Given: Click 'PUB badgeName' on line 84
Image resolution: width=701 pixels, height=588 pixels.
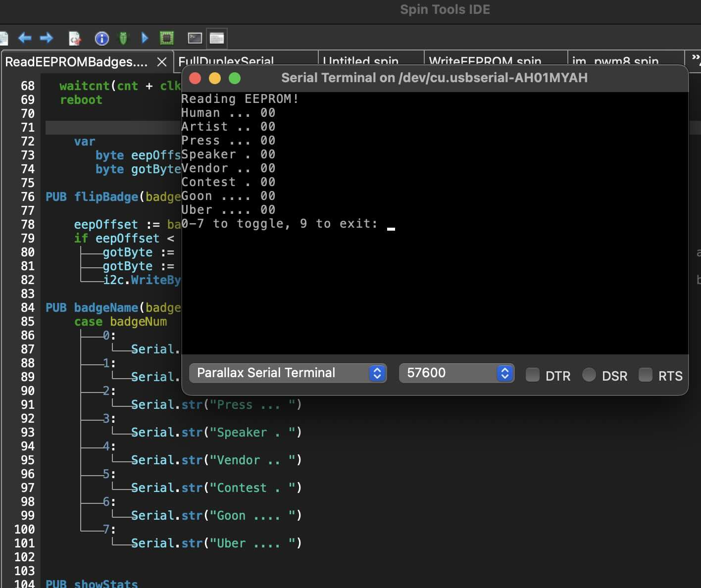Looking at the screenshot, I should pos(92,308).
